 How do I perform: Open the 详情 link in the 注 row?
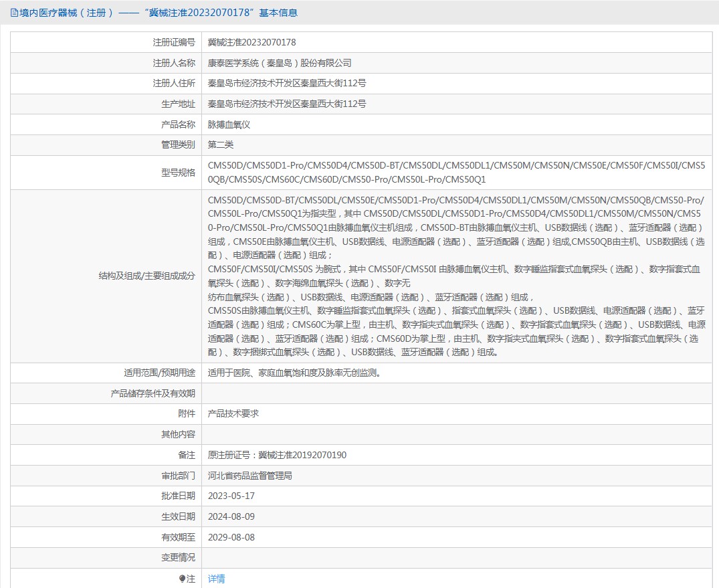click(216, 579)
